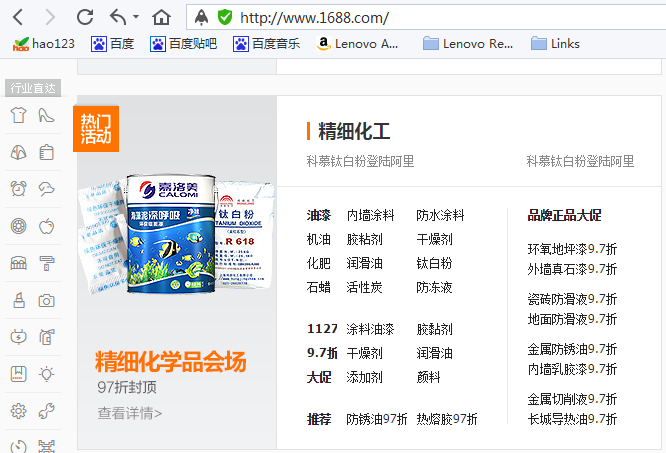Open the 防锈油97折 recommendation
This screenshot has width=666, height=453.
377,419
